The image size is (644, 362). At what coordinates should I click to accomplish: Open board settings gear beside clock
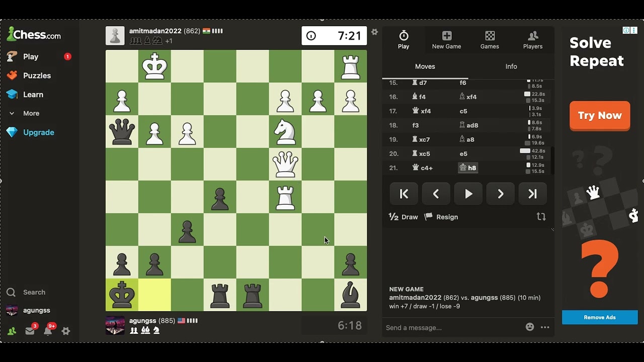point(374,32)
